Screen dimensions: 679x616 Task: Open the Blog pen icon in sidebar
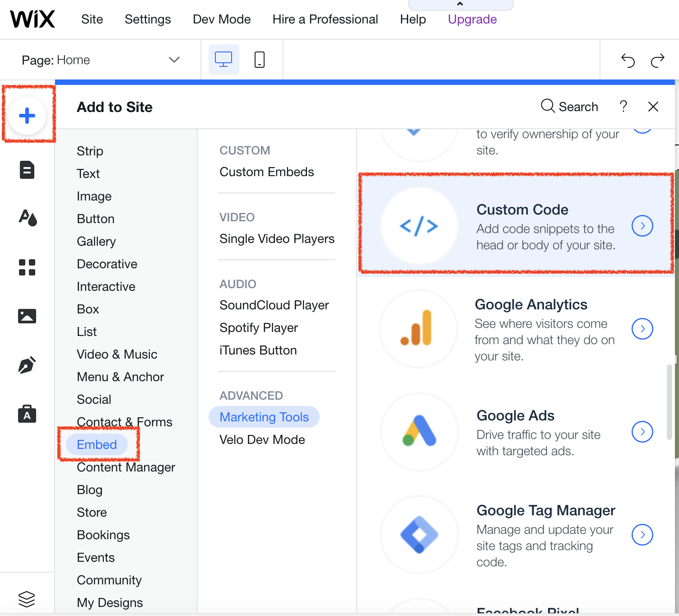tap(27, 365)
